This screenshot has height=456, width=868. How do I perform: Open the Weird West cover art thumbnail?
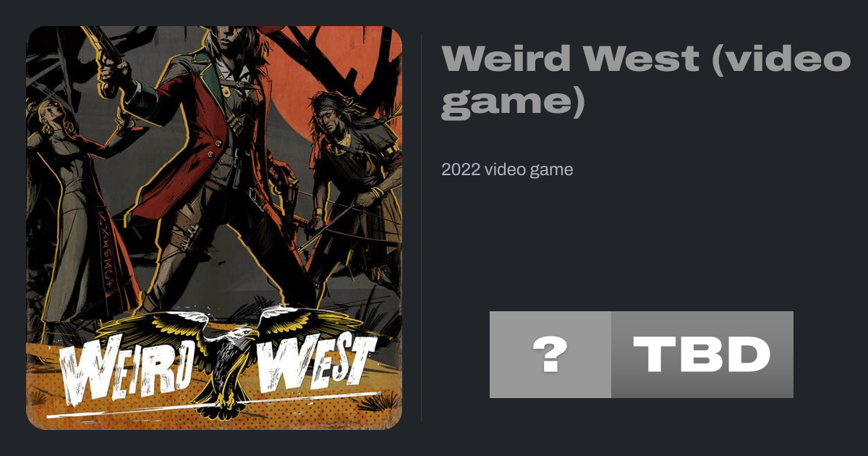[214, 228]
